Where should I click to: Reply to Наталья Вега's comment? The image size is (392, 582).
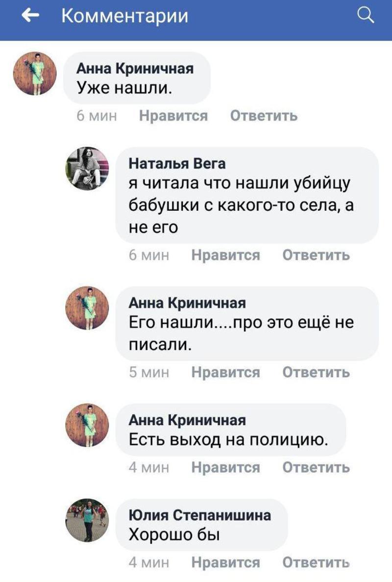[x=316, y=255]
